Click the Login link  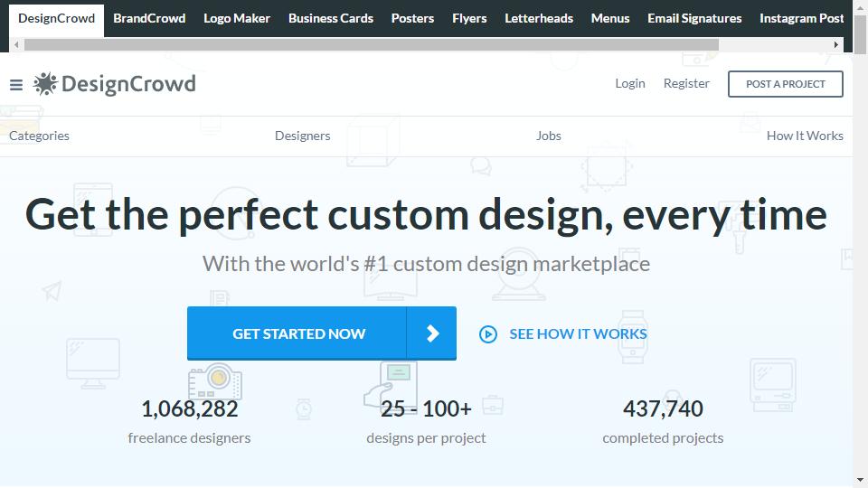pos(630,83)
